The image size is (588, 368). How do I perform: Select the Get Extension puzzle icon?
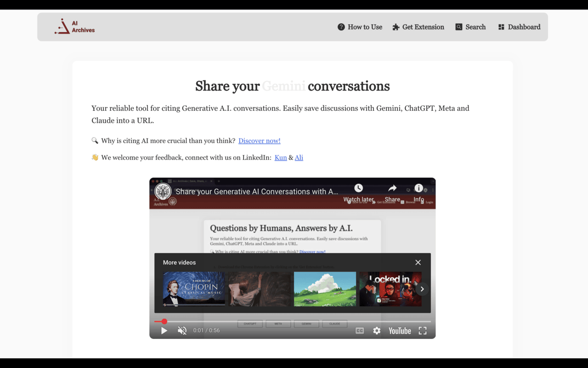[x=396, y=27]
